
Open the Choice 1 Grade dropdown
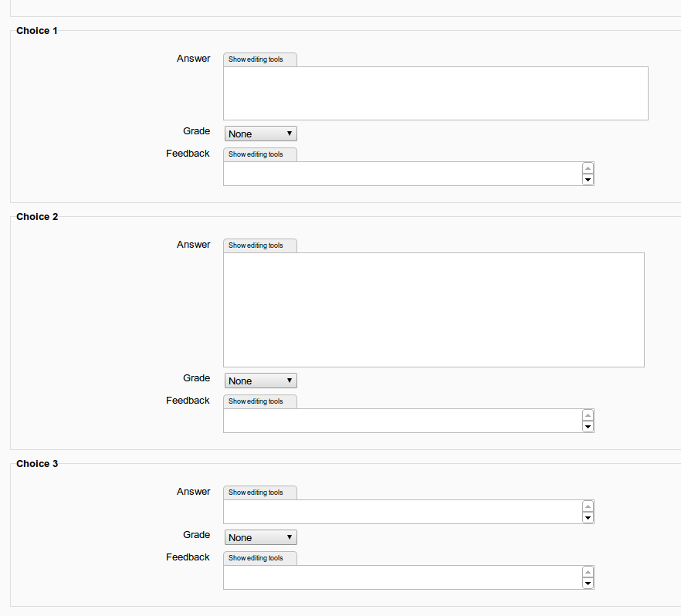point(261,134)
